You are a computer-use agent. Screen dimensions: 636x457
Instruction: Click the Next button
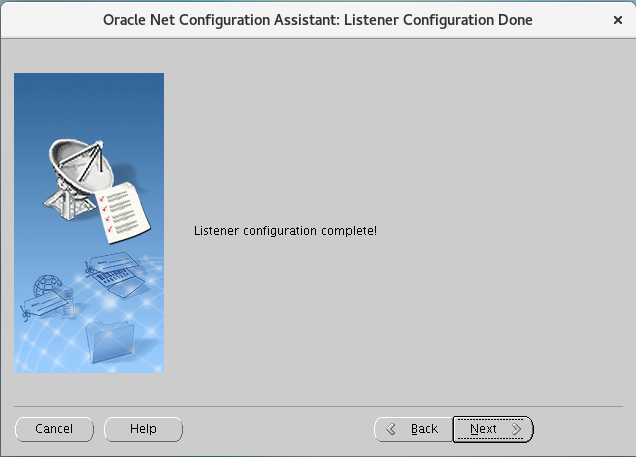point(493,429)
